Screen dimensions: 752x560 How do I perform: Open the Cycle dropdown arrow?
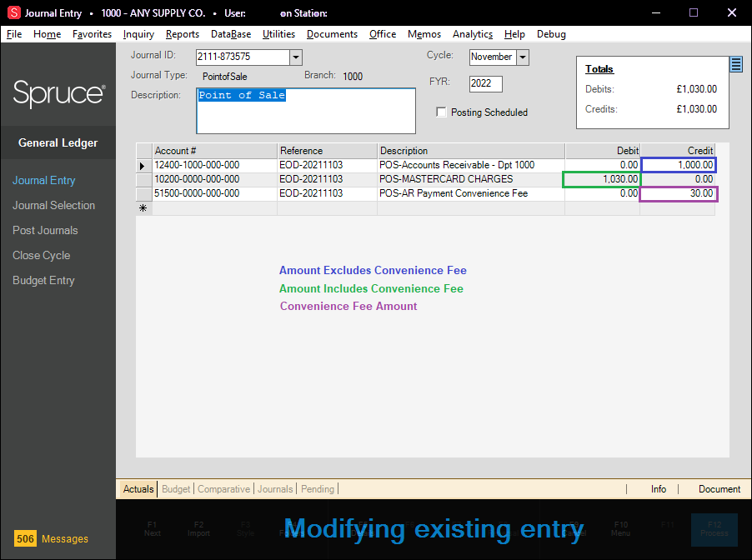coord(523,57)
